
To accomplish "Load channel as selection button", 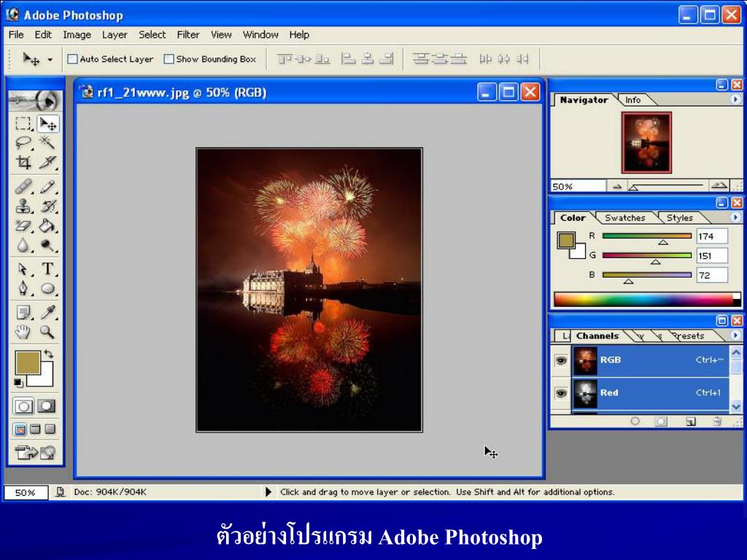I will click(635, 421).
